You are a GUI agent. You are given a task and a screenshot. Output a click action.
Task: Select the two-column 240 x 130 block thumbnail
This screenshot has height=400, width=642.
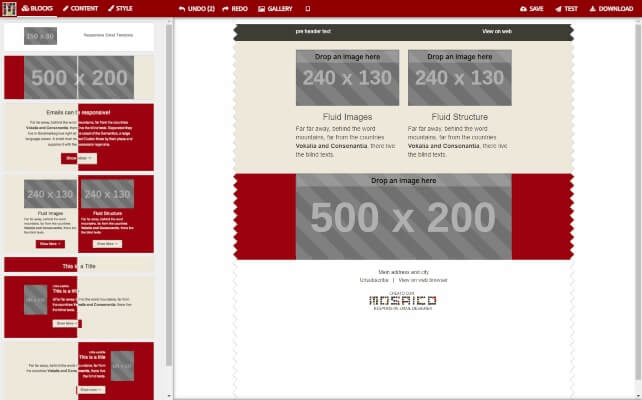(79, 214)
